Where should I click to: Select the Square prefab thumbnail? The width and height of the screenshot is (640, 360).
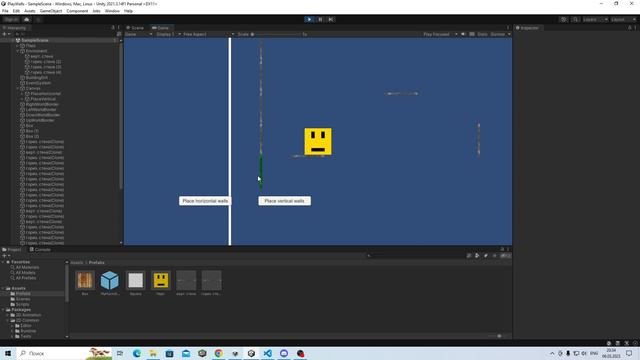coord(136,280)
